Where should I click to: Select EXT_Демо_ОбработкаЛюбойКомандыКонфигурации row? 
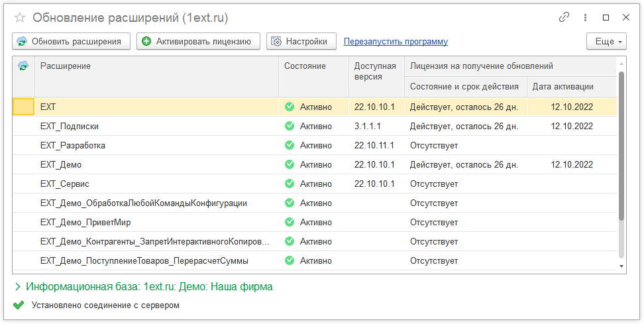point(315,203)
